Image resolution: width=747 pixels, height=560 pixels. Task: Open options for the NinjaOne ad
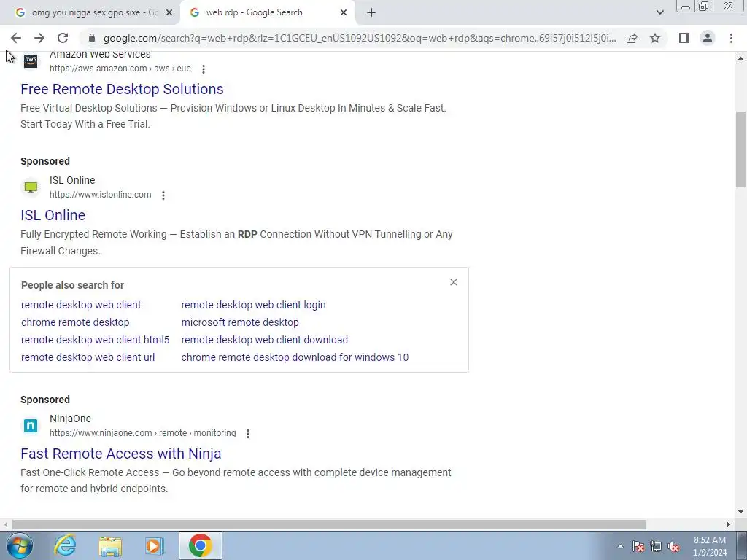[248, 434]
